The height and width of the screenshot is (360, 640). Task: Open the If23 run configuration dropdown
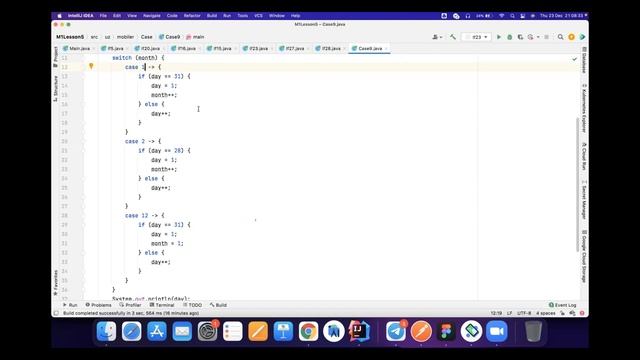click(476, 37)
